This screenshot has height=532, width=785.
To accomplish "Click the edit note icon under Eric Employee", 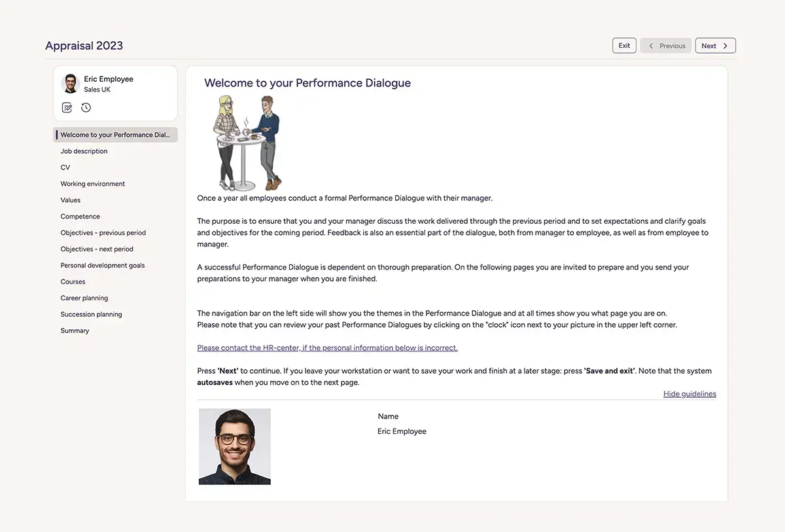I will tap(67, 107).
